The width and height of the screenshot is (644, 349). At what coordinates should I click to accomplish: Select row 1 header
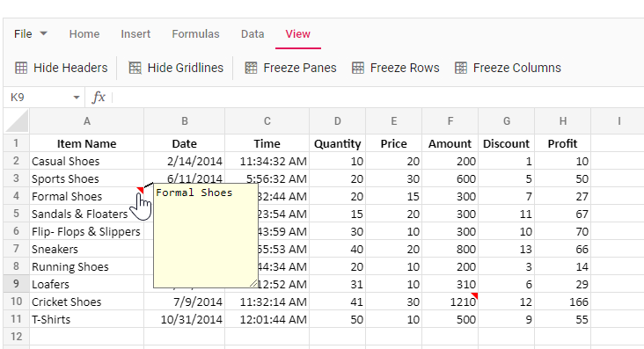[17, 143]
